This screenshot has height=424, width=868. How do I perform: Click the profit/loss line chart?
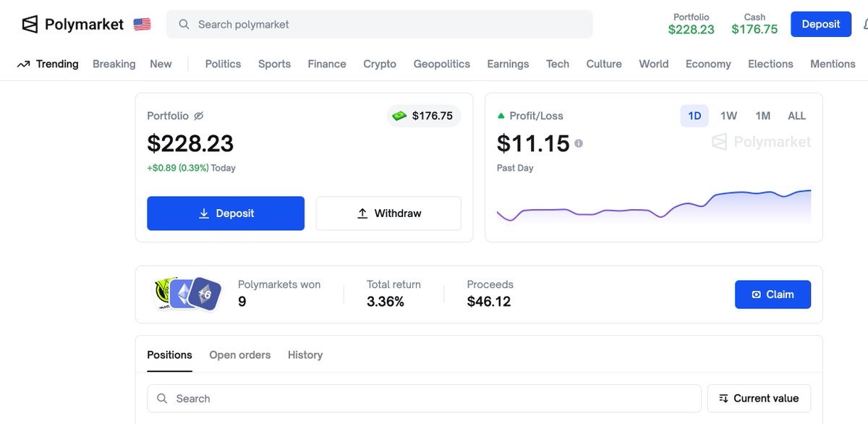(x=654, y=206)
